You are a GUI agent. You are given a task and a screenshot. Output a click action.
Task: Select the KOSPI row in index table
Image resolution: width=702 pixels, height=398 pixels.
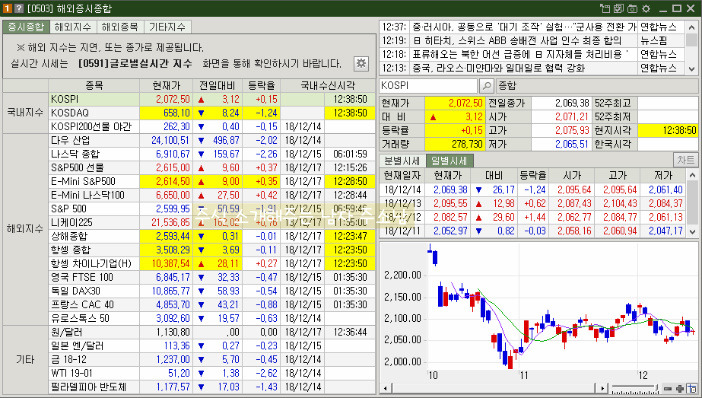(x=212, y=99)
